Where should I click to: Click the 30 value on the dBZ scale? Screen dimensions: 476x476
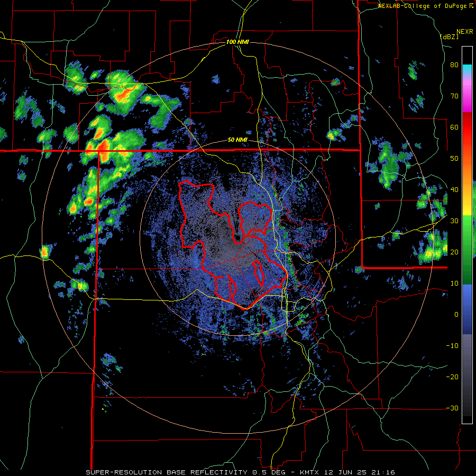click(454, 221)
